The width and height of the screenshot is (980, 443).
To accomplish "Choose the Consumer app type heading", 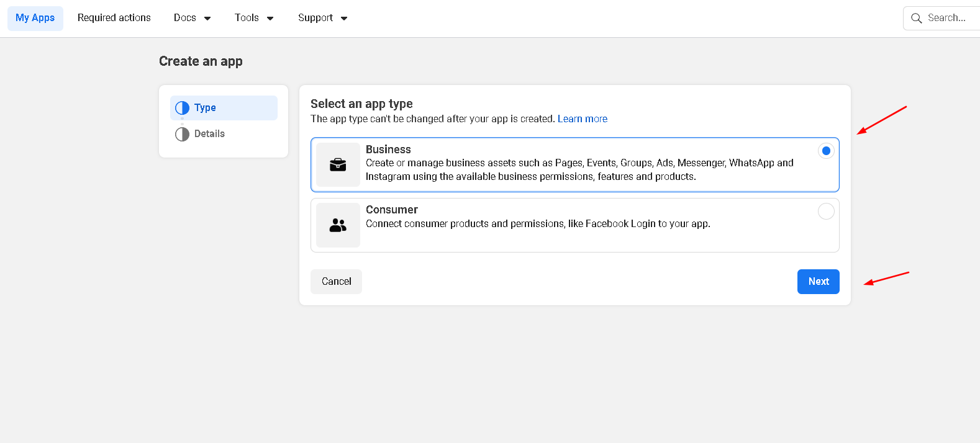I will [392, 210].
